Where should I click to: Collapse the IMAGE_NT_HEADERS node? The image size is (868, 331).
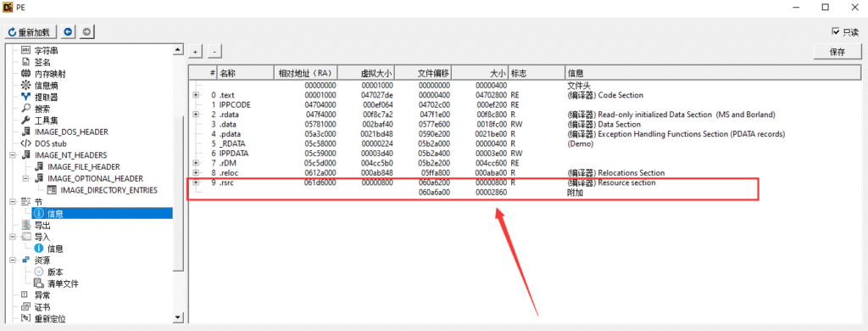[13, 155]
